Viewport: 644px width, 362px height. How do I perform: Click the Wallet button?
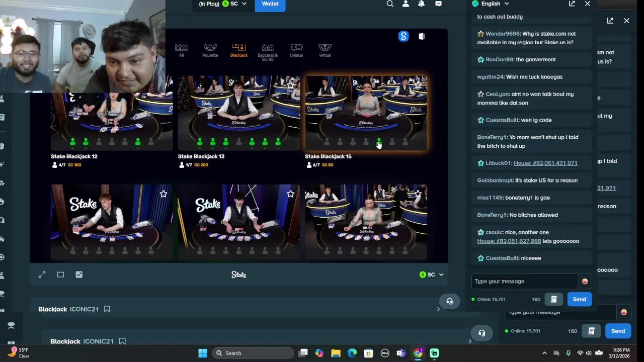270,5
